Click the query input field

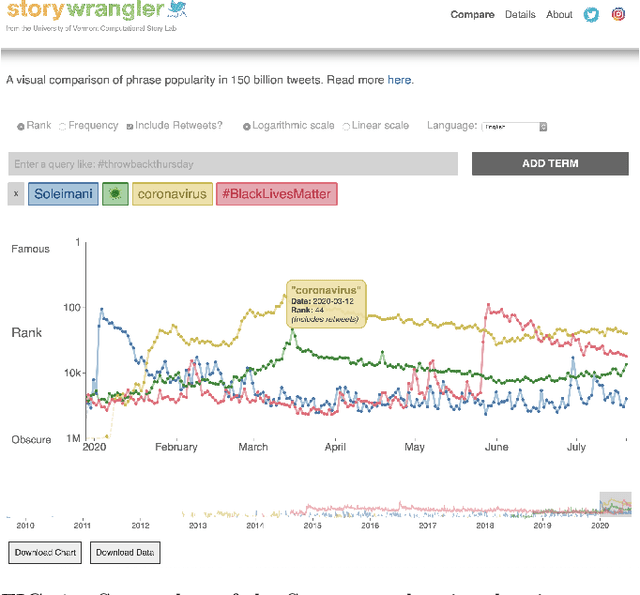pyautogui.click(x=232, y=164)
